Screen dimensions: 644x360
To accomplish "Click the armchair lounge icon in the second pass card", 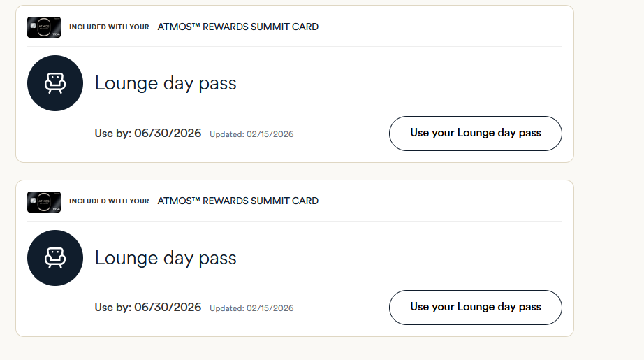I will pyautogui.click(x=54, y=258).
